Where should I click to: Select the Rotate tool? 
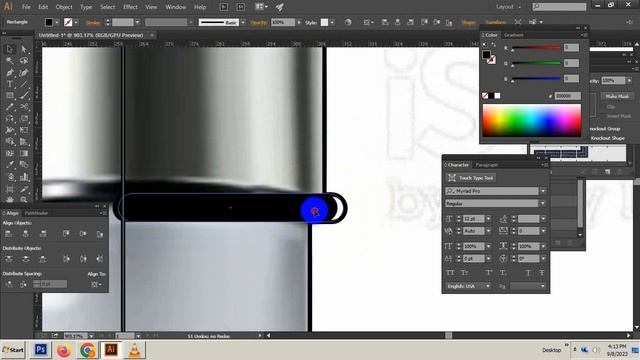10,119
